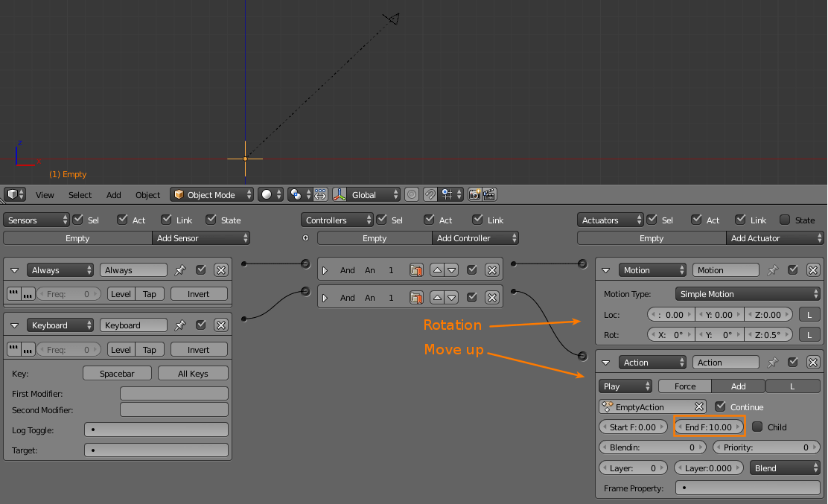
Task: Click the Freq slider on the Keyboard sensor
Action: [x=68, y=349]
